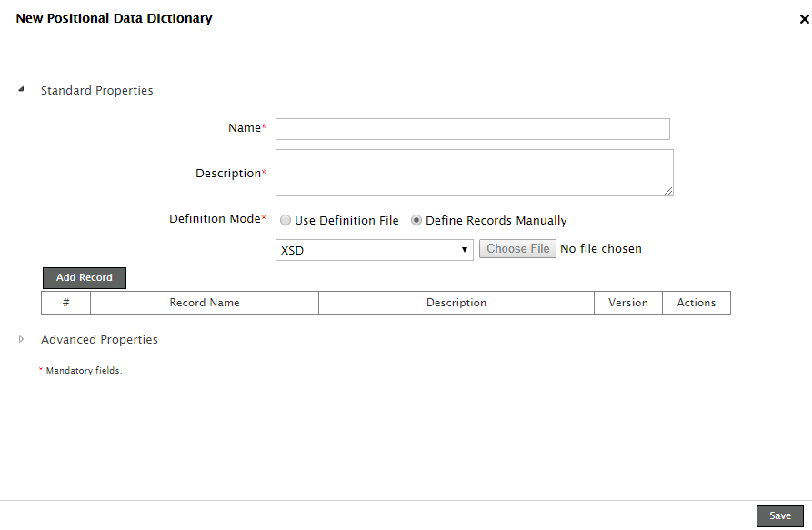Focus the Description text area
Image resolution: width=812 pixels, height=530 pixels.
coord(474,173)
